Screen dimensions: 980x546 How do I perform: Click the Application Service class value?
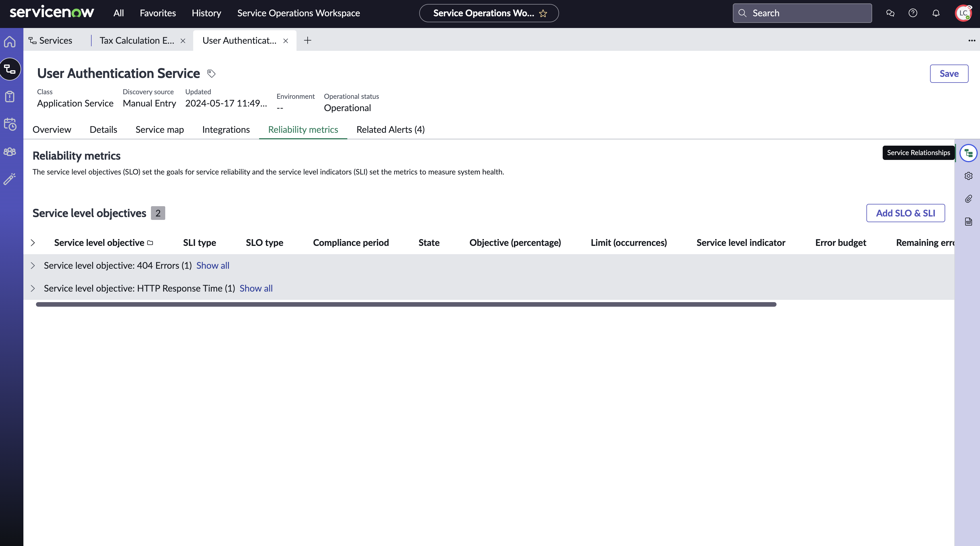(x=75, y=104)
